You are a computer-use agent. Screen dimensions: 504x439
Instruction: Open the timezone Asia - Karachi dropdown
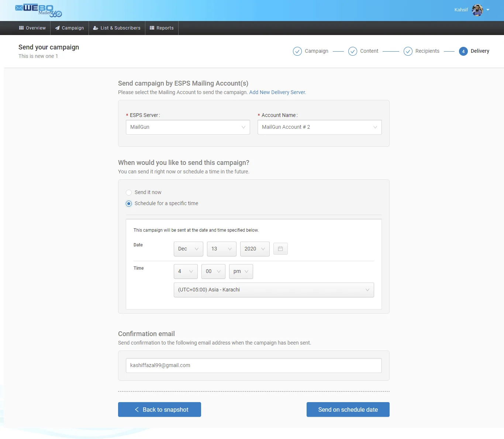[x=274, y=290]
